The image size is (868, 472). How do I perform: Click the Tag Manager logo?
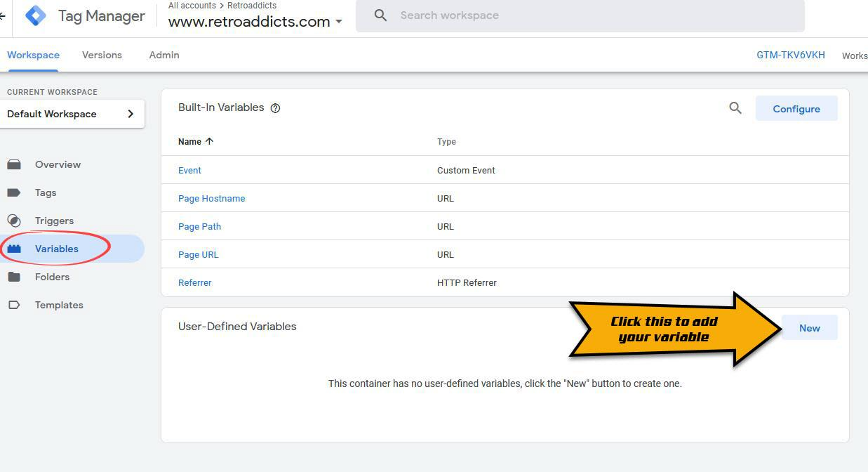[x=34, y=15]
